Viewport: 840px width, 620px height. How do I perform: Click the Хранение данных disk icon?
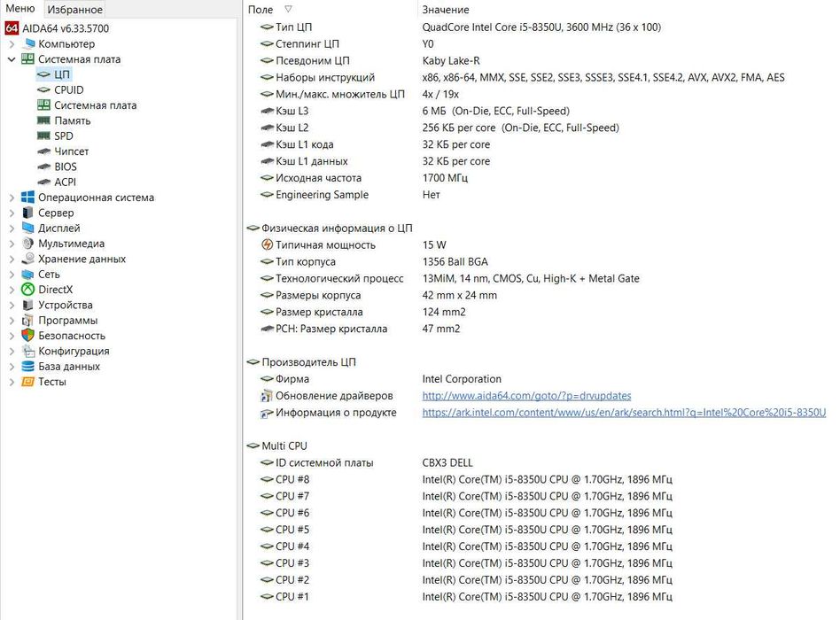pos(27,259)
